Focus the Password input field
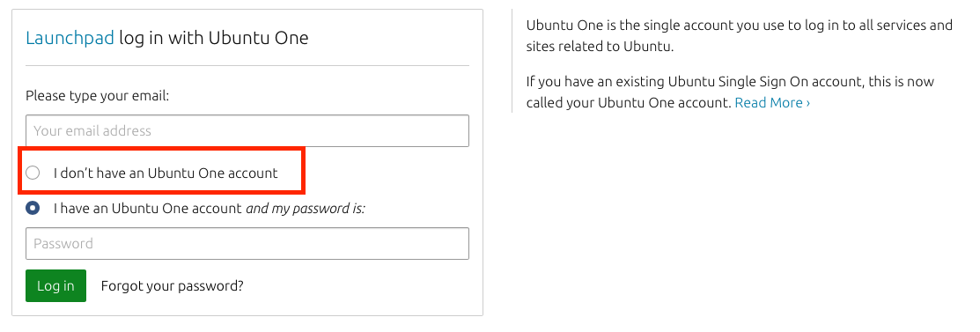980x332 pixels. click(x=247, y=243)
